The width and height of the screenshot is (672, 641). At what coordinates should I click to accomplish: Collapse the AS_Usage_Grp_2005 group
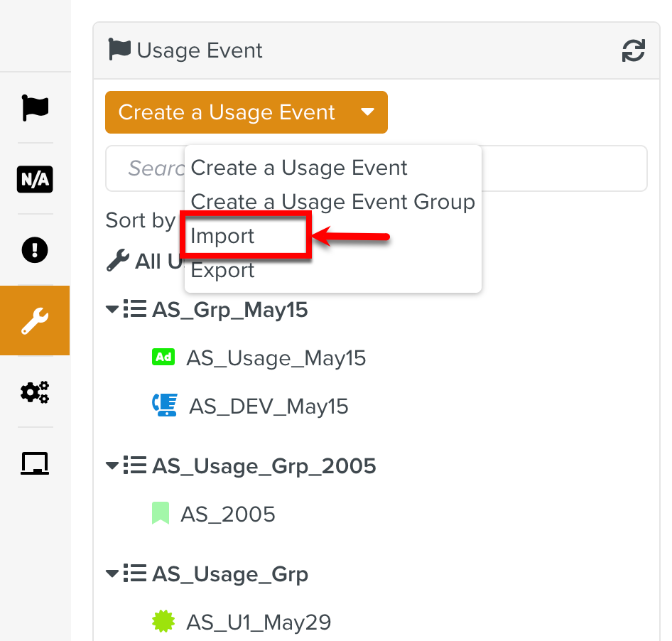pyautogui.click(x=112, y=465)
